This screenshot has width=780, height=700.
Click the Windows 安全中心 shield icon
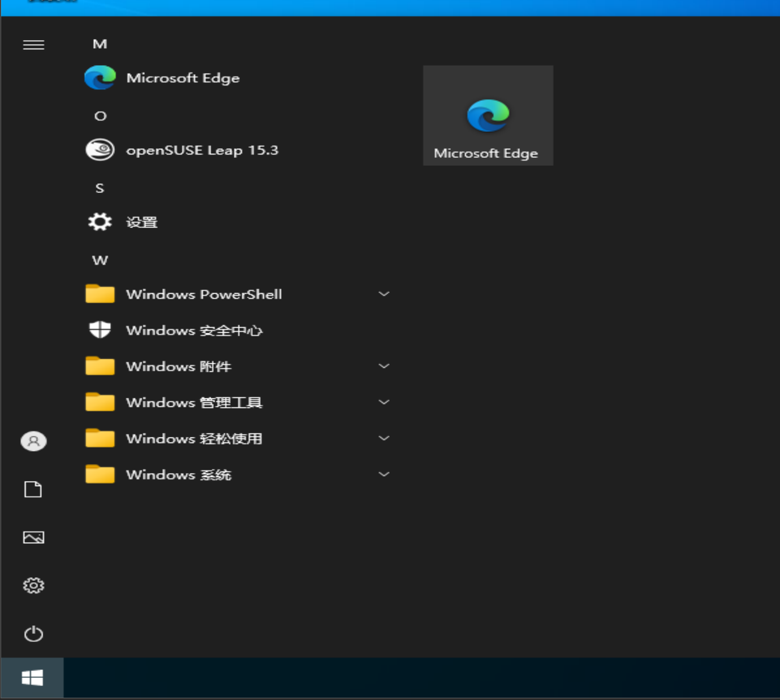100,330
